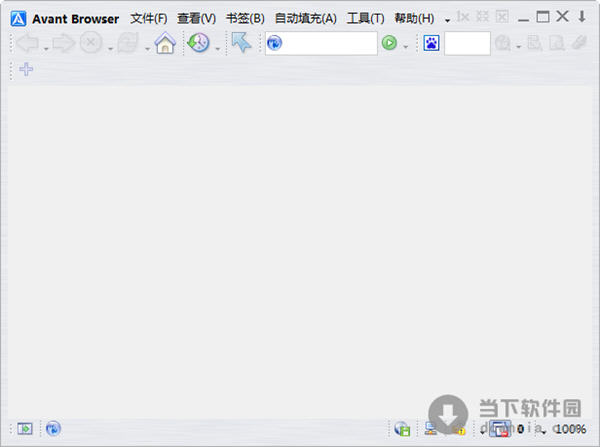Image resolution: width=600 pixels, height=447 pixels.
Task: Click the Home page icon
Action: 165,43
